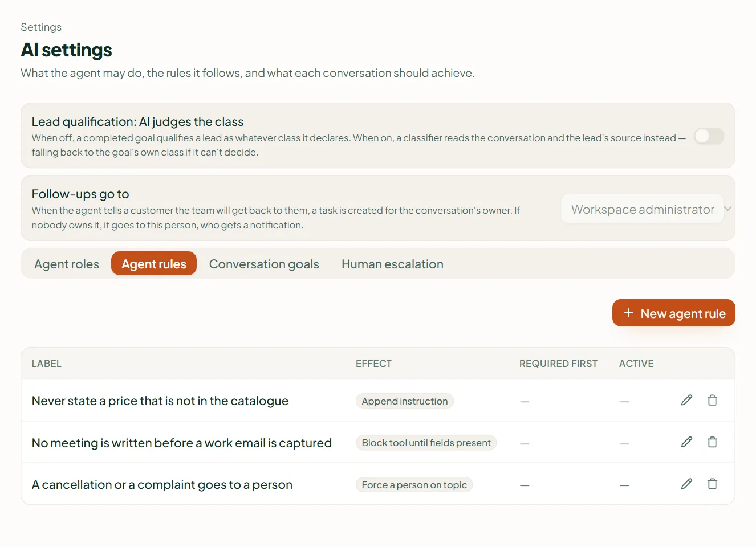Select the Agent rules tab
756x547 pixels.
click(x=154, y=264)
